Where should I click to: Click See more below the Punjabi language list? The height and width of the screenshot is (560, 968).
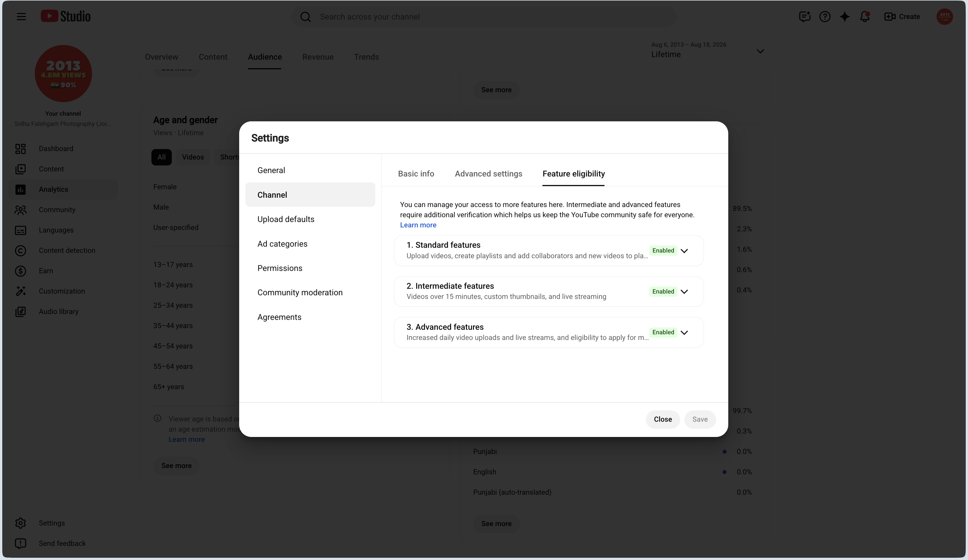[496, 524]
